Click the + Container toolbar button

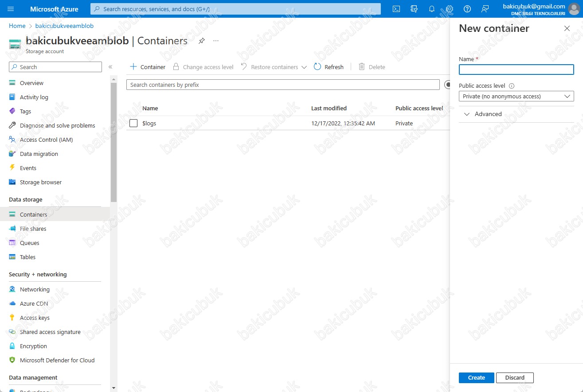click(x=148, y=67)
